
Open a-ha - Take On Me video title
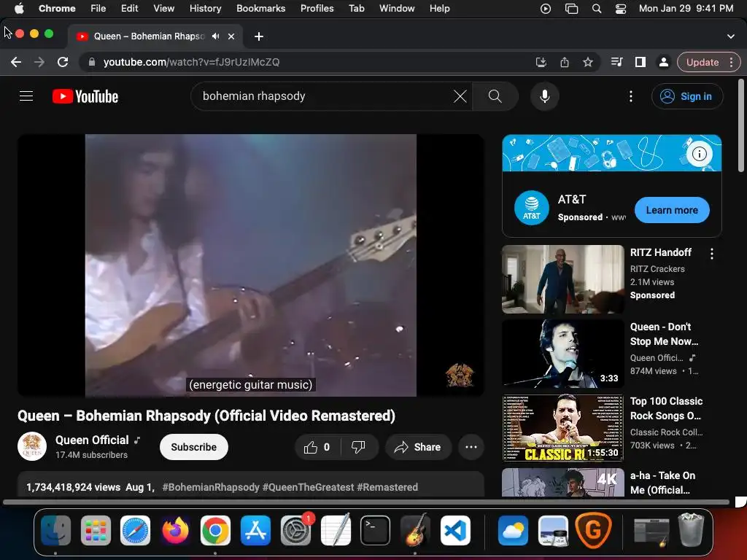click(662, 483)
